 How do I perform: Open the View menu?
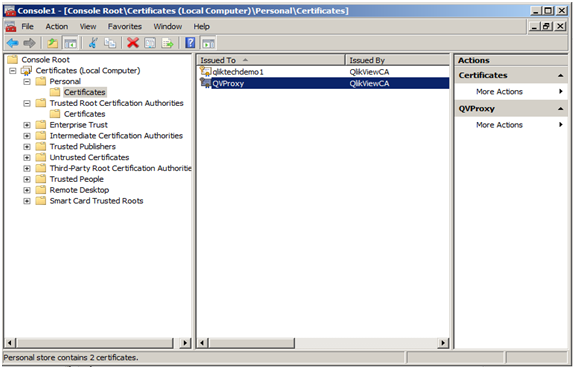pyautogui.click(x=88, y=26)
